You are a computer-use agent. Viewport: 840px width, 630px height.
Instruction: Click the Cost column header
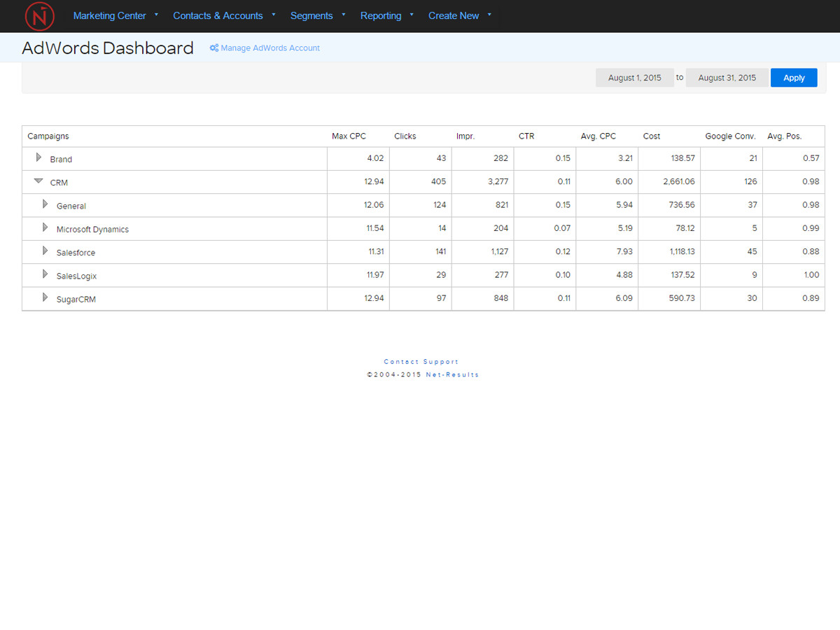pyautogui.click(x=652, y=136)
